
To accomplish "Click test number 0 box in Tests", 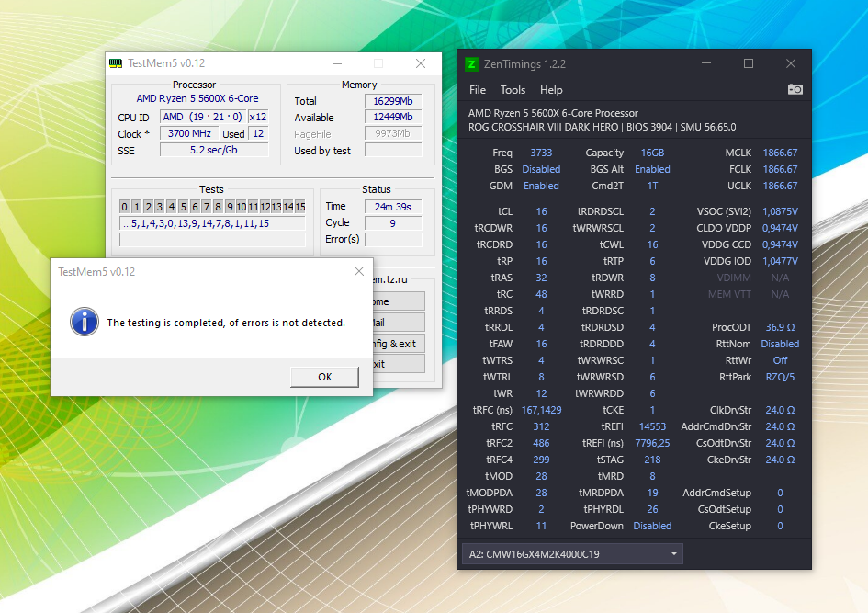I will pyautogui.click(x=125, y=207).
